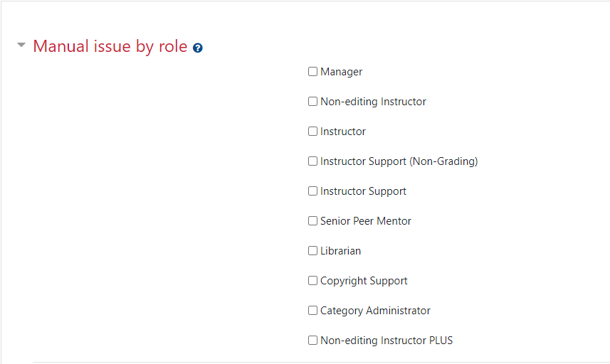The height and width of the screenshot is (364, 610).
Task: Click the Manager label text
Action: pyautogui.click(x=341, y=72)
